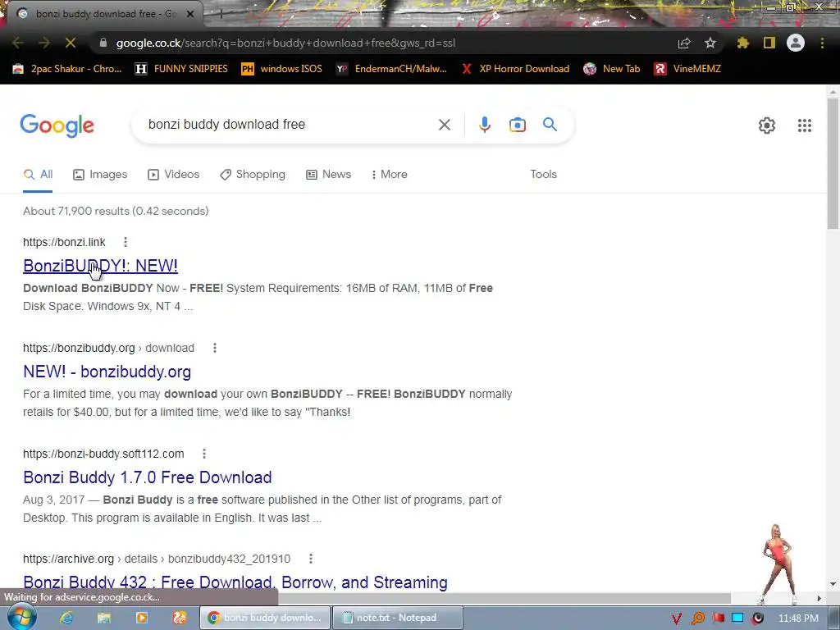
Task: Open the Chrome profile avatar
Action: 796,43
